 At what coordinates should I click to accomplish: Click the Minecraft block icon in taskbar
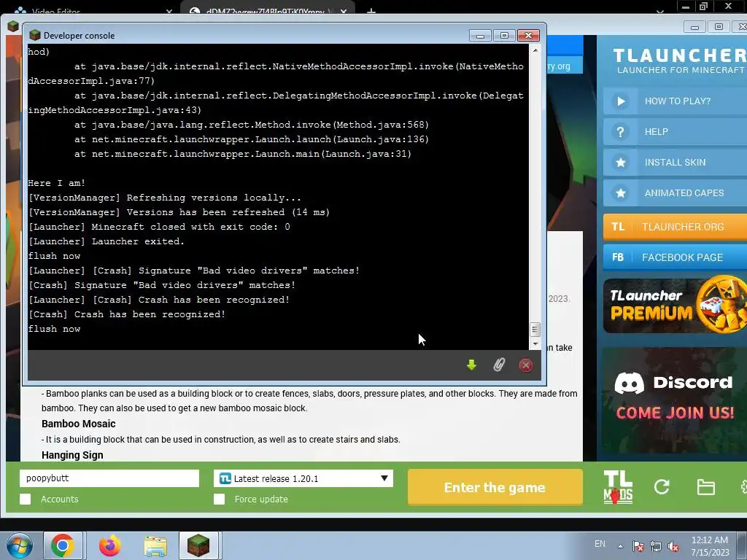[198, 545]
